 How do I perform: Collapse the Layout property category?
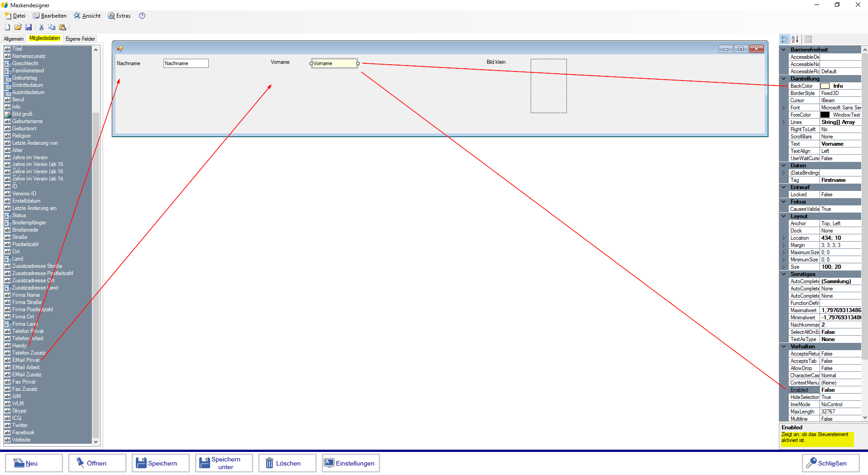click(784, 216)
